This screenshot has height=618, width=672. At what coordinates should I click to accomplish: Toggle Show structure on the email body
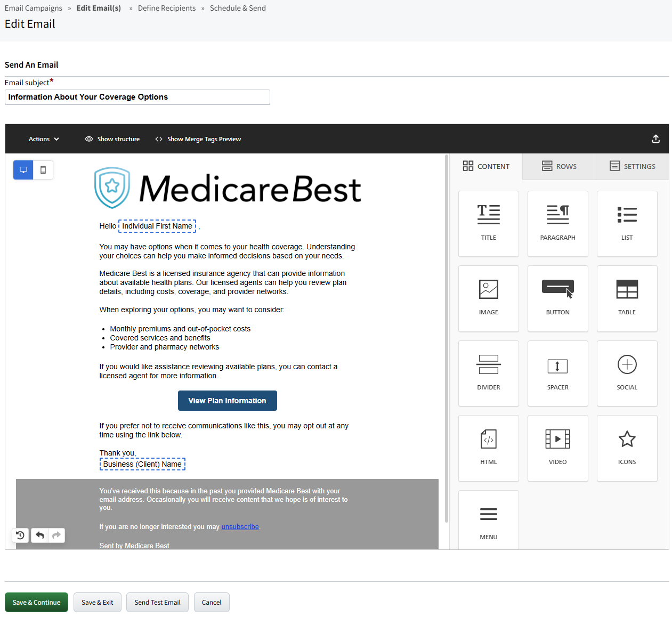pos(112,139)
